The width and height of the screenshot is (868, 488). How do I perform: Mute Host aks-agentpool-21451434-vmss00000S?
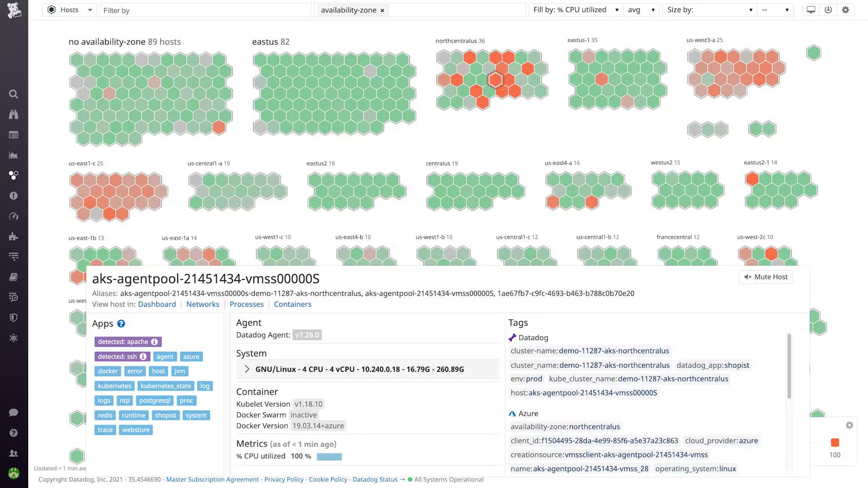coord(766,277)
